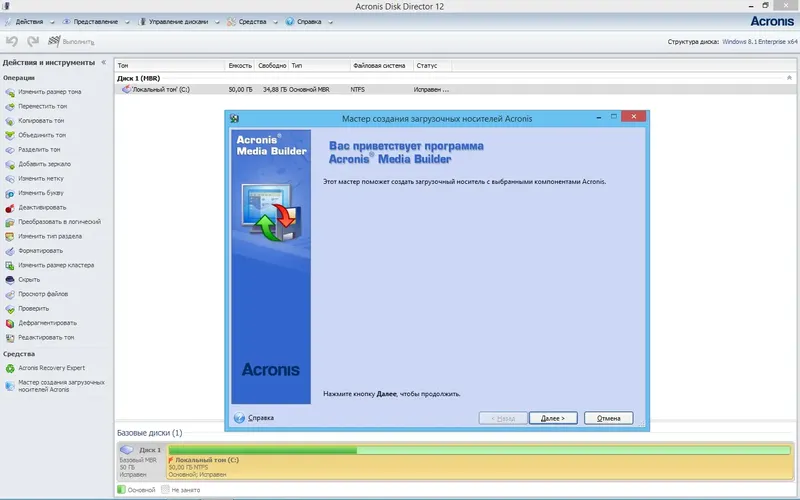
Task: Click the Merge volume icon (Объединить том)
Action: (x=10, y=135)
